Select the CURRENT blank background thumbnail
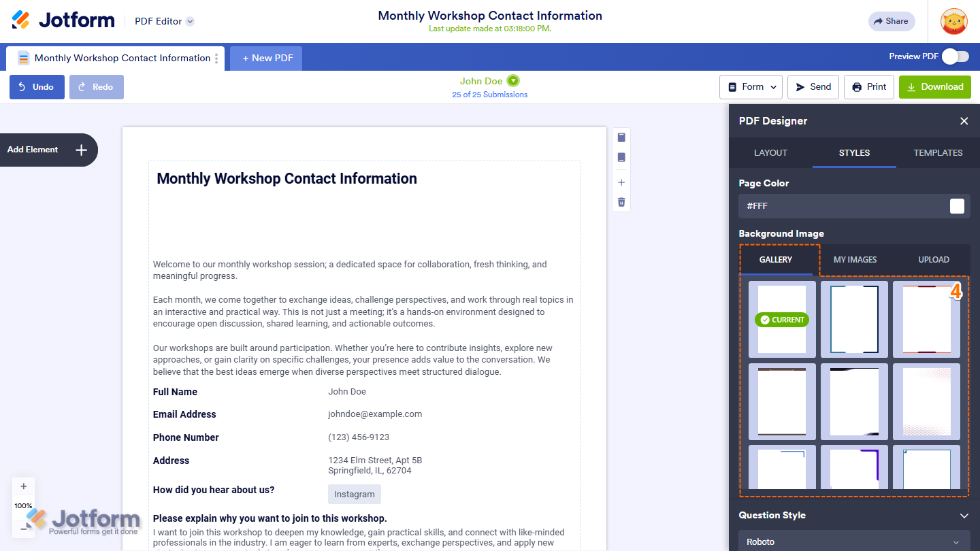Viewport: 980px width, 551px height. click(782, 320)
